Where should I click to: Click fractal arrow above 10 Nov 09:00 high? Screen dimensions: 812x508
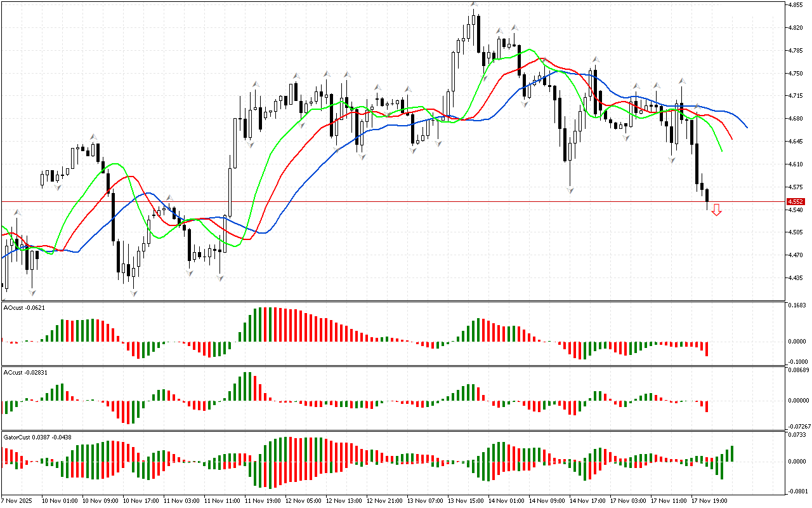point(93,136)
